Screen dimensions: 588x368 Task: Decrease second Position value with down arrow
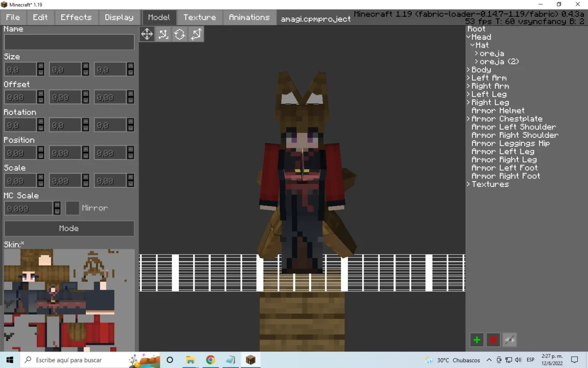tap(86, 156)
